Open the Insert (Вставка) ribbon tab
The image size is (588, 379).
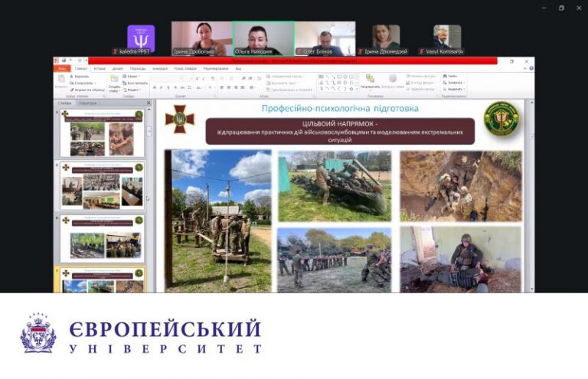click(100, 69)
